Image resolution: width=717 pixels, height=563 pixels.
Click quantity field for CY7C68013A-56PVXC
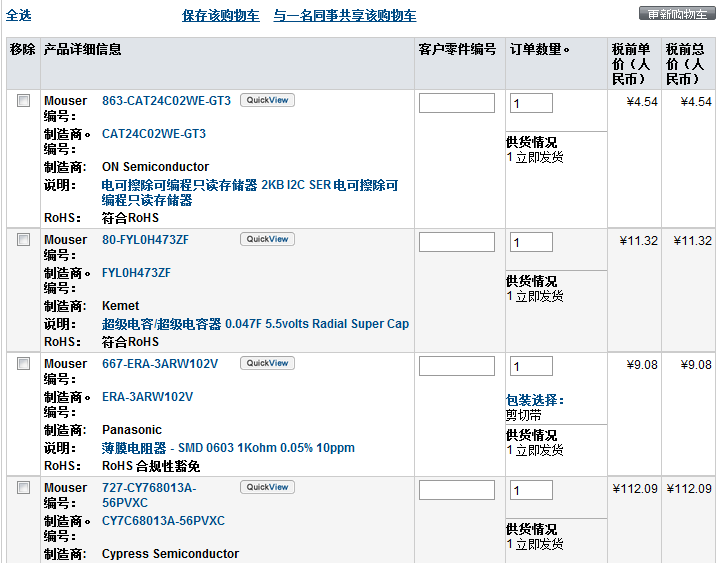[531, 490]
